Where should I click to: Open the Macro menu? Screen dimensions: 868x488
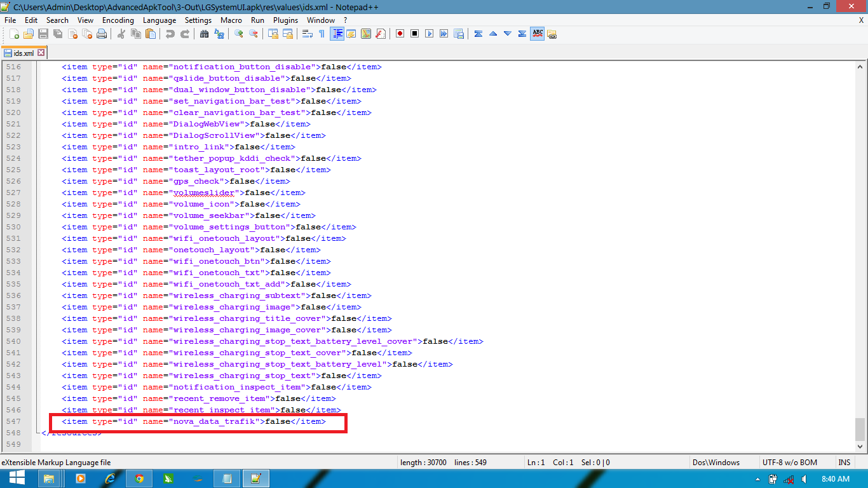(x=231, y=20)
